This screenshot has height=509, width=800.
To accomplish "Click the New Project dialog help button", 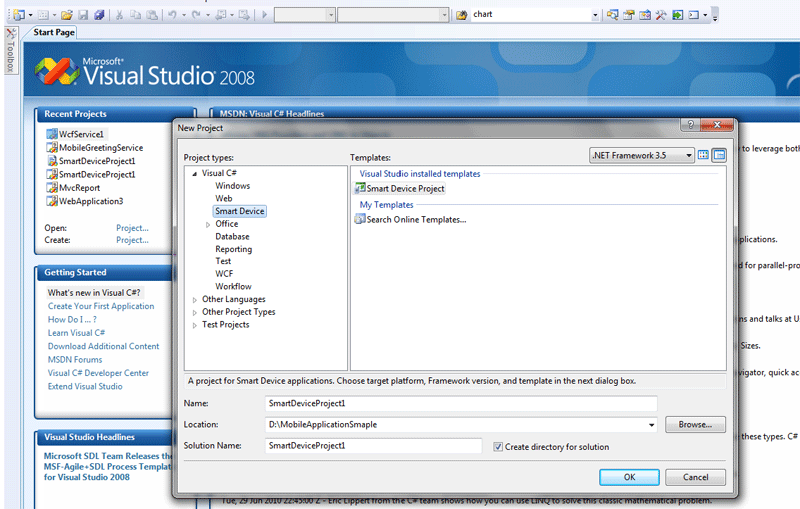I will click(x=690, y=124).
